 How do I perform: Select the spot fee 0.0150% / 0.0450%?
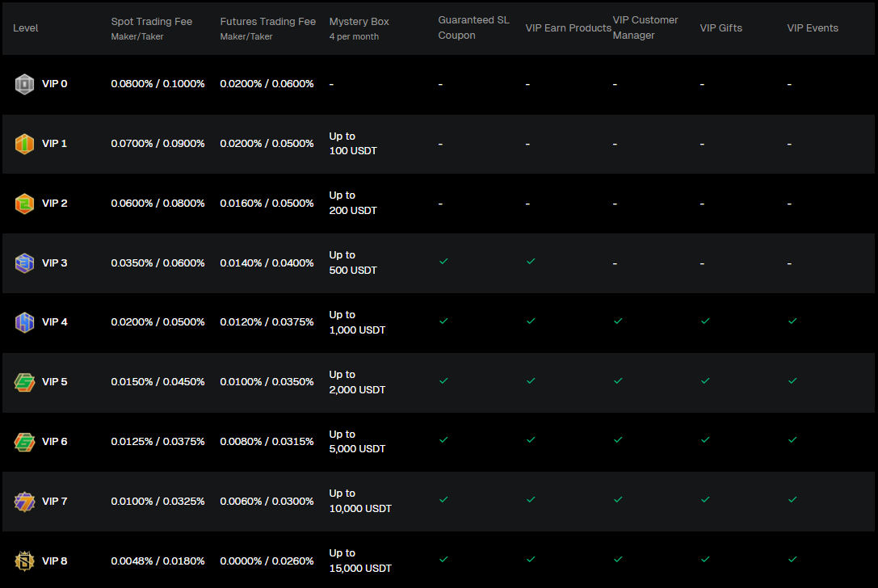158,383
